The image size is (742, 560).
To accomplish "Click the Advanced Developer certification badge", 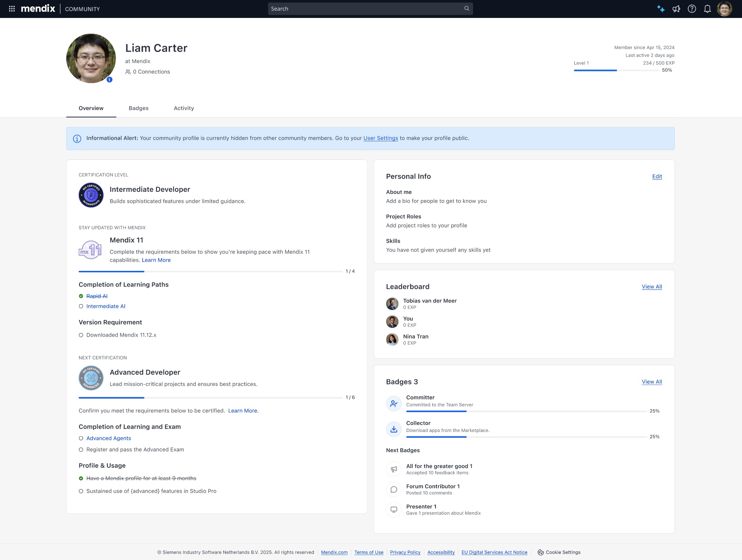I will [91, 378].
